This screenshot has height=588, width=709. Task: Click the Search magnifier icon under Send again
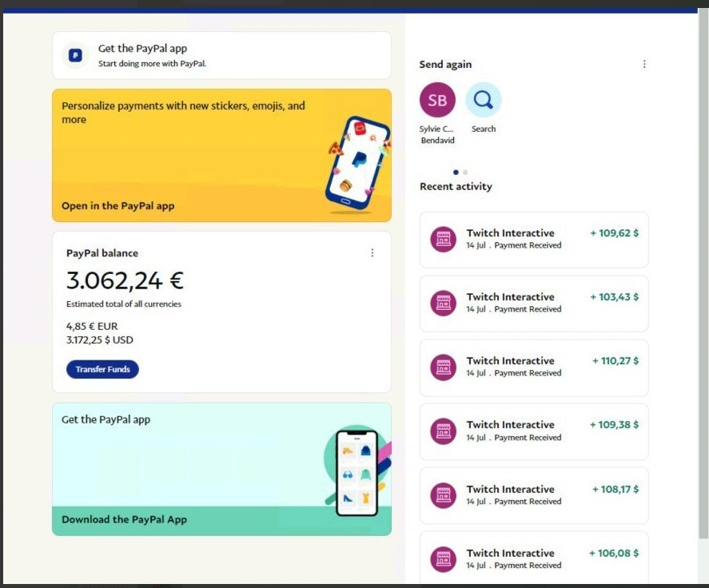[484, 101]
